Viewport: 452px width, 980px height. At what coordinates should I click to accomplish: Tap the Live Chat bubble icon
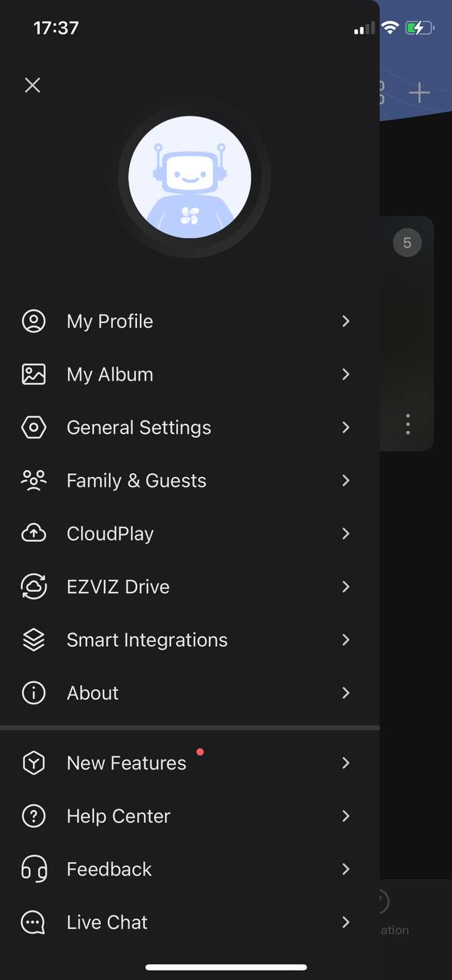(x=34, y=923)
